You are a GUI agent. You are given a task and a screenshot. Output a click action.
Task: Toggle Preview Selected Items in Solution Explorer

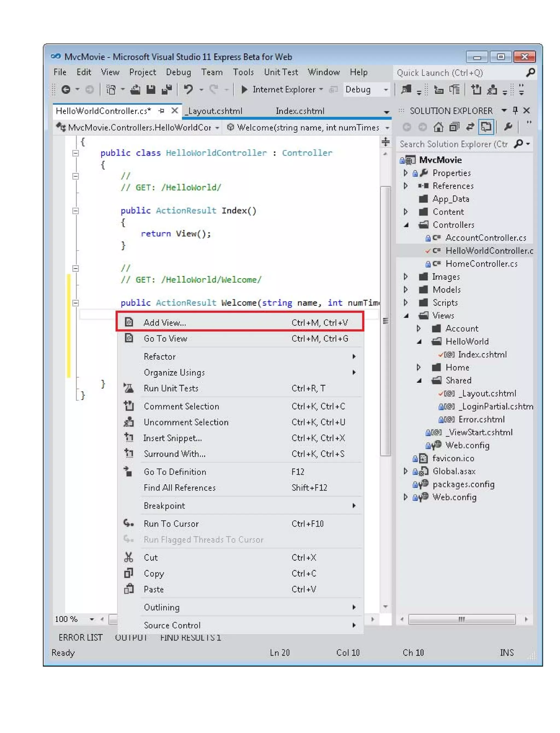tap(486, 127)
